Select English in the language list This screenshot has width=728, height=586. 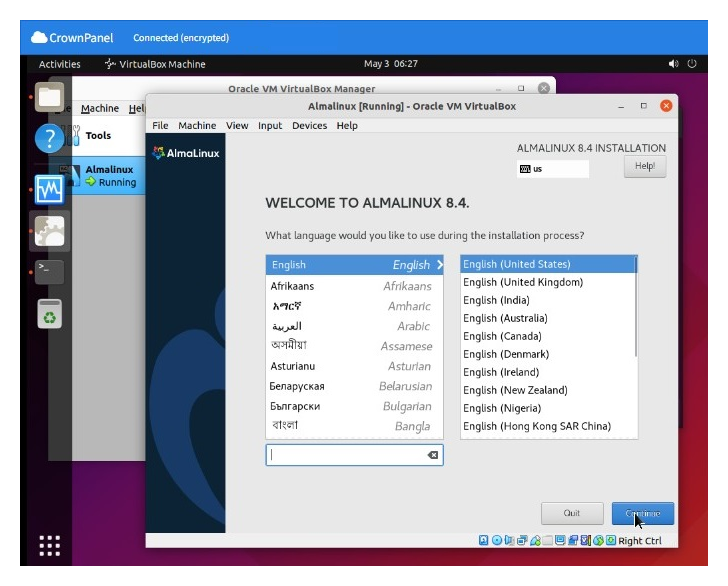click(354, 265)
